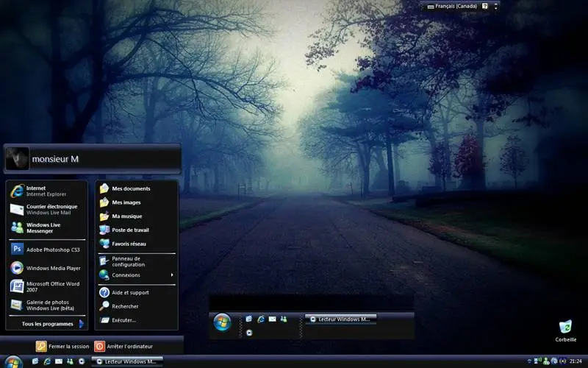Switch to Lecteur Windows M... button on bottom taskbar
Screen dimensions: 588x368
tap(127, 361)
